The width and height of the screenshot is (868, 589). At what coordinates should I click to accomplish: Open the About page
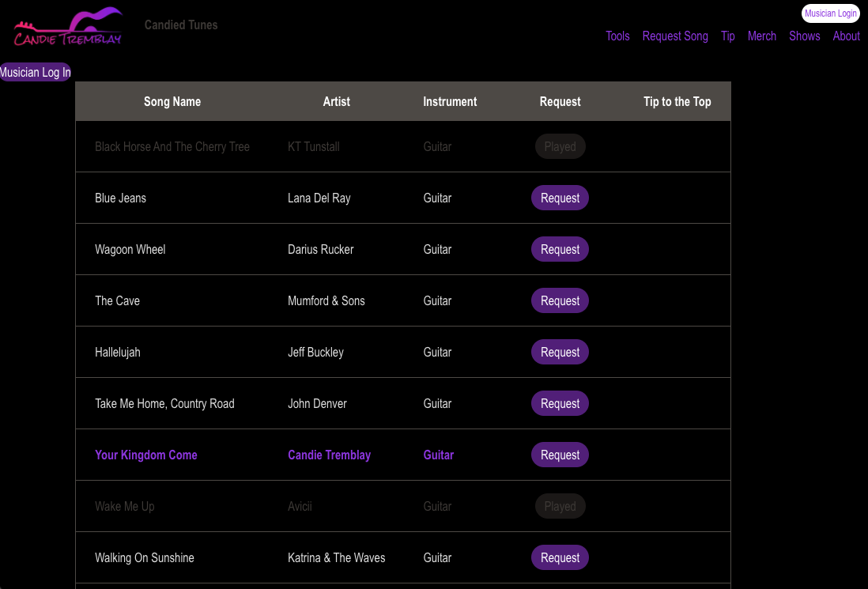point(846,36)
